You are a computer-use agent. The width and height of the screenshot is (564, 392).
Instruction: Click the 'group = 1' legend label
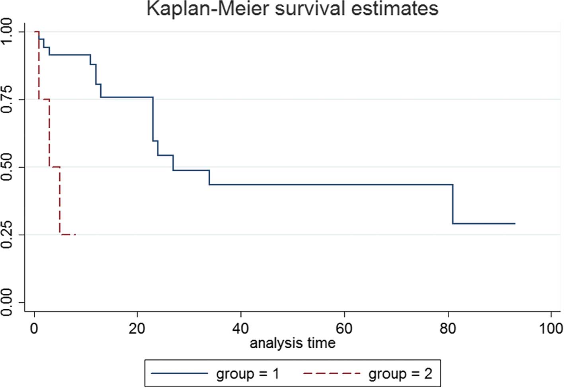(247, 374)
